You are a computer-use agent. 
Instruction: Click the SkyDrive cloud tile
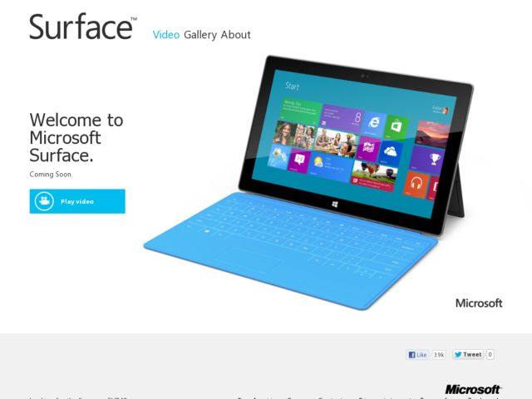click(390, 153)
